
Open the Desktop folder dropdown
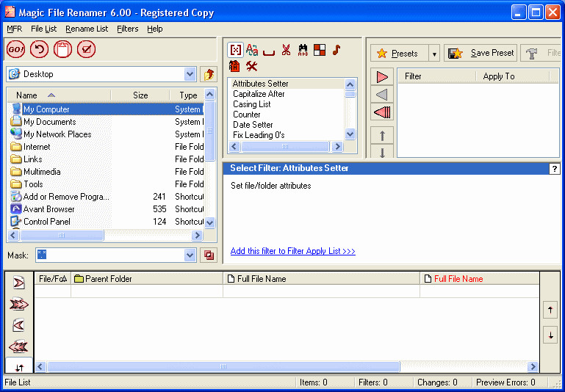click(x=190, y=75)
